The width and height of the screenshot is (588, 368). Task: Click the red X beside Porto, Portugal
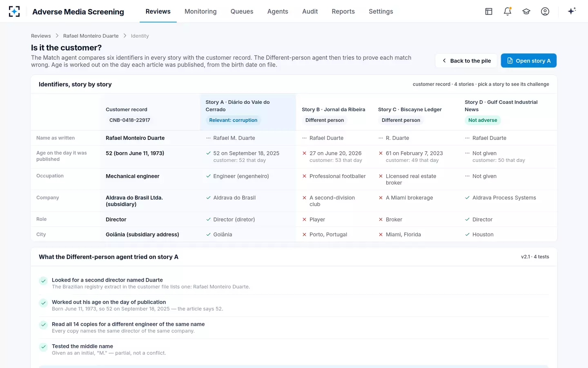click(x=304, y=235)
